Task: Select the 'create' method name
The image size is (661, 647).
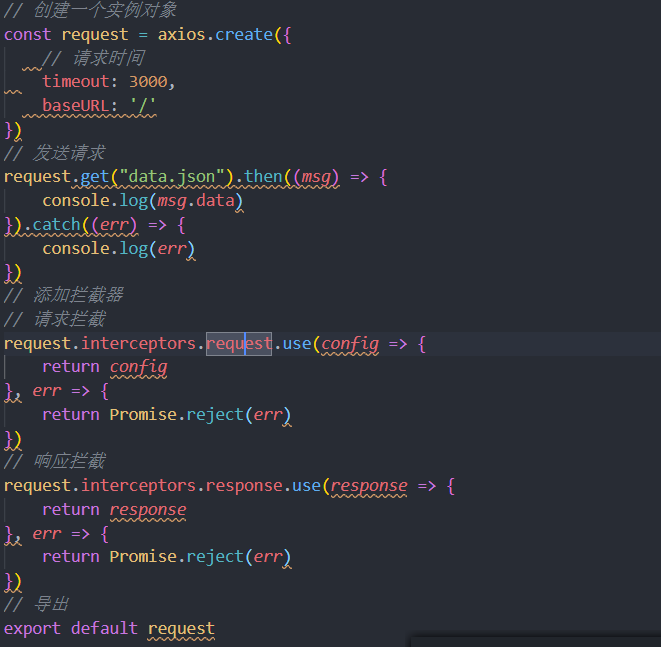Action: 244,35
